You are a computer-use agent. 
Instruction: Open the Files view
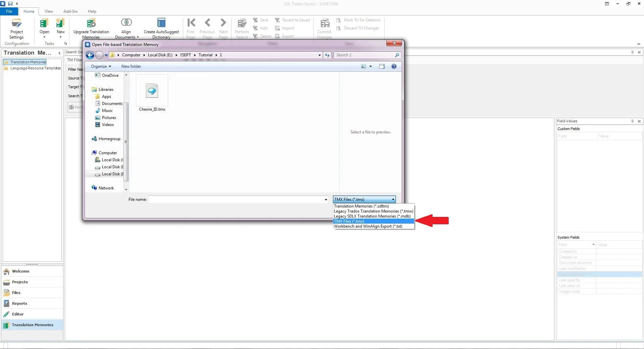pyautogui.click(x=32, y=293)
